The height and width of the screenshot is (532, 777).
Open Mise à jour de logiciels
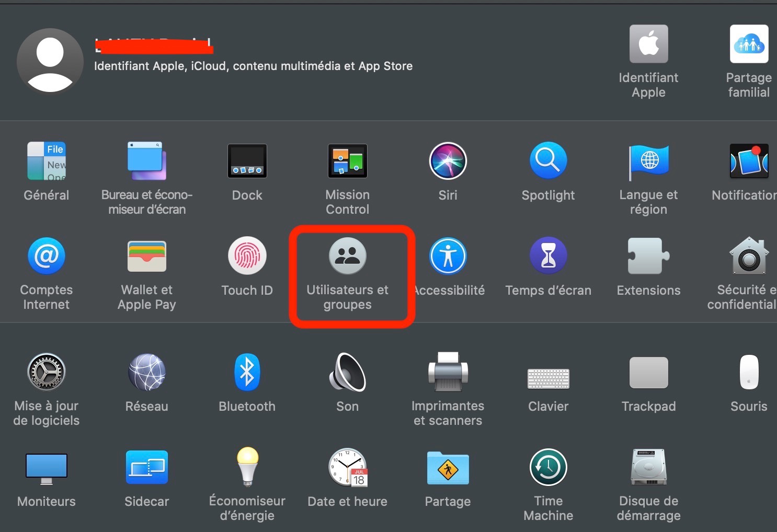point(47,372)
